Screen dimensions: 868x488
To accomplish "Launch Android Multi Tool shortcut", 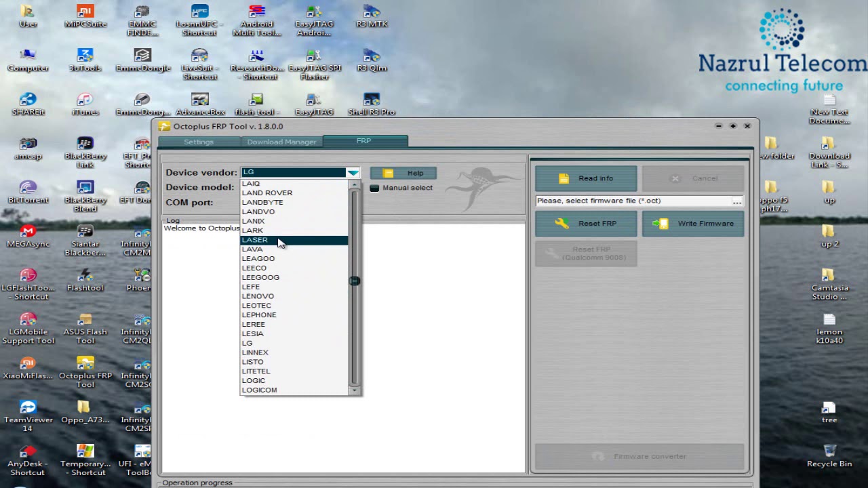I will coord(256,20).
